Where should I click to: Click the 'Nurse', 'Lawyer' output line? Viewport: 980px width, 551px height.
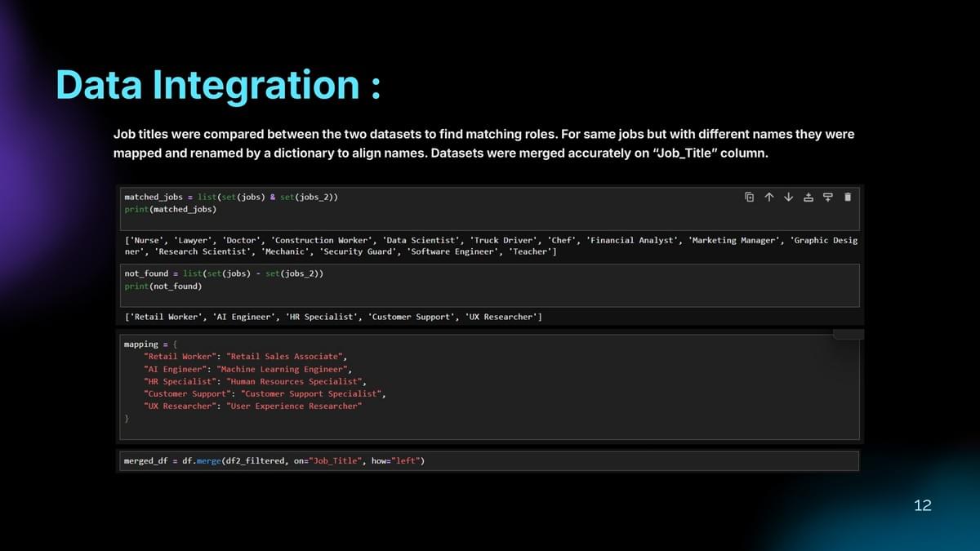tap(491, 240)
